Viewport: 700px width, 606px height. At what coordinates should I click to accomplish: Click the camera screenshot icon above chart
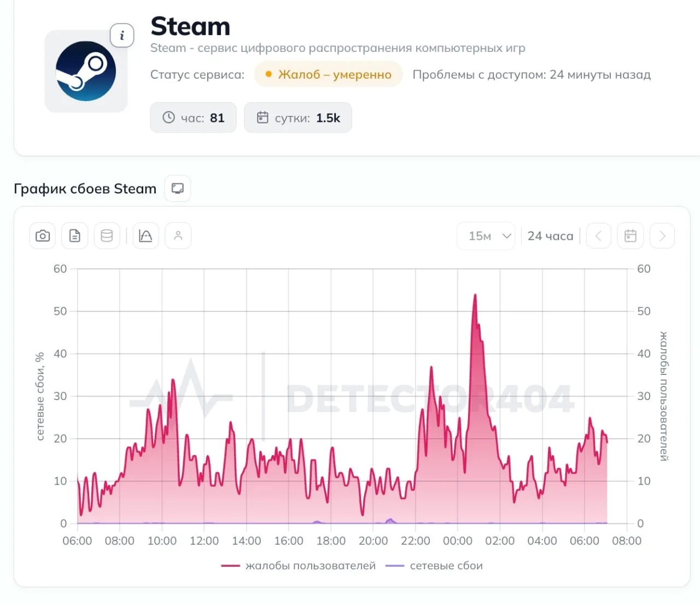[43, 236]
